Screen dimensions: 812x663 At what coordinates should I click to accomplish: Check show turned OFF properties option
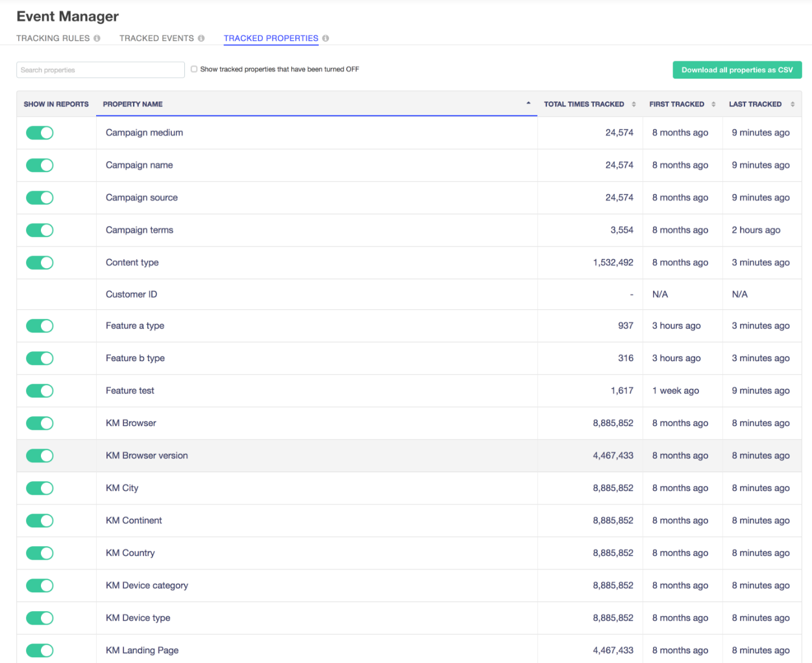tap(194, 69)
